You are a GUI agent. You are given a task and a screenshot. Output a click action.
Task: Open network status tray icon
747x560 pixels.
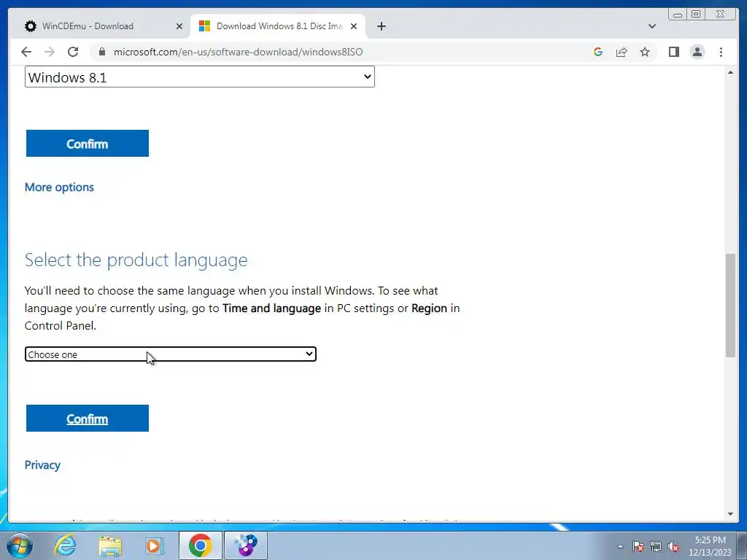(x=656, y=546)
